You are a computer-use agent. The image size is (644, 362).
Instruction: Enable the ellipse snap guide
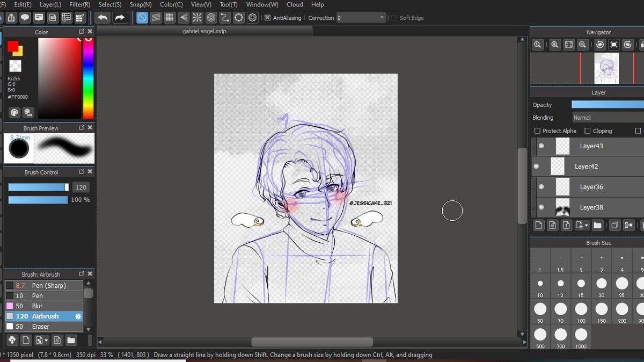pyautogui.click(x=239, y=18)
